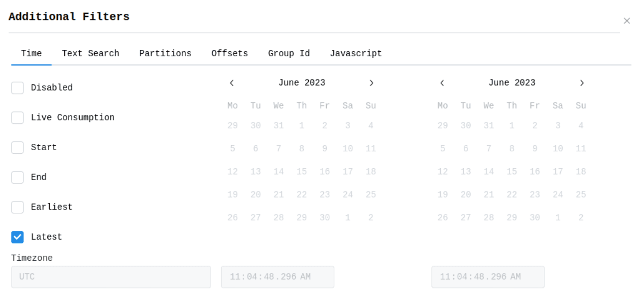This screenshot has width=644, height=296.
Task: Open the Partitions tab
Action: click(165, 53)
